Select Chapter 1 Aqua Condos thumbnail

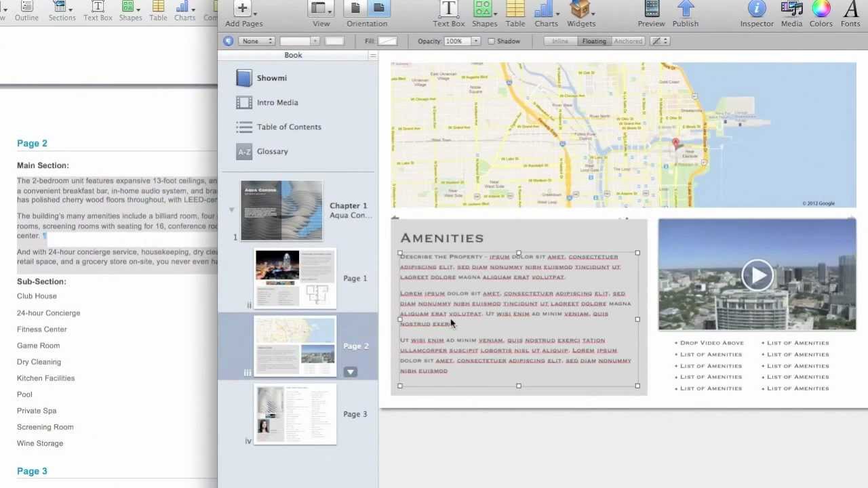pos(281,211)
